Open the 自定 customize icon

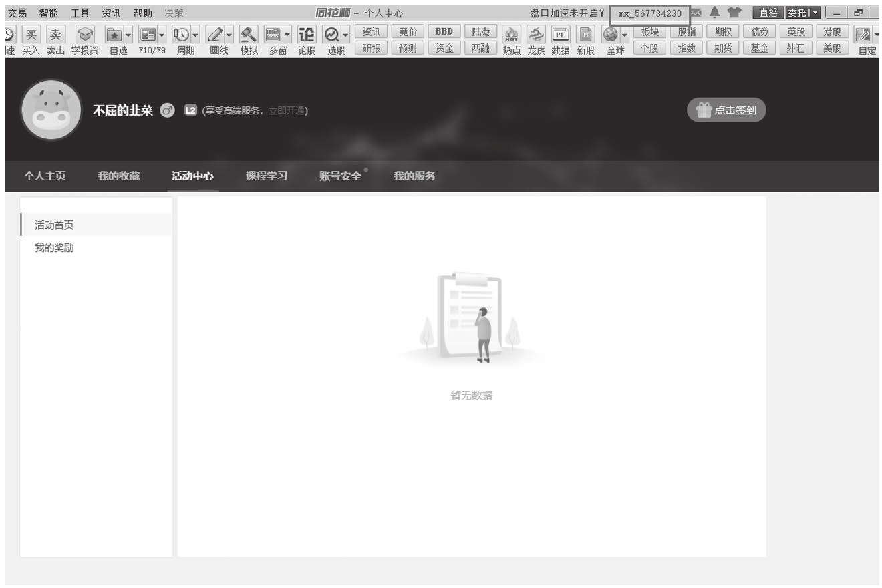[x=863, y=35]
